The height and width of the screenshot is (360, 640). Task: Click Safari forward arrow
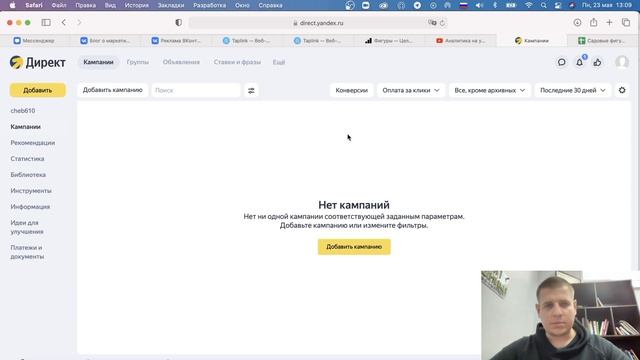click(x=79, y=23)
